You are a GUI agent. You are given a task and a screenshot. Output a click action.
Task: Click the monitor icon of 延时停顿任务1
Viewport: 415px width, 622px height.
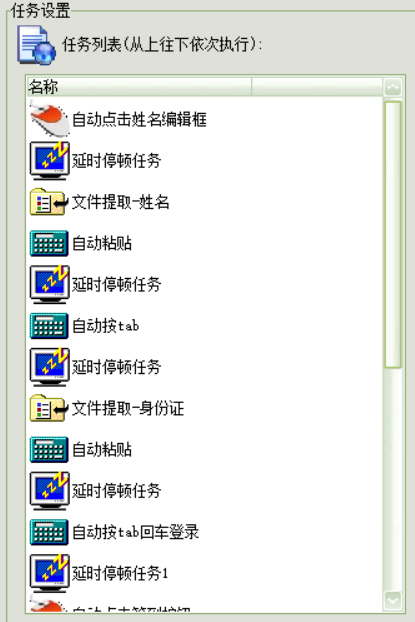[50, 573]
